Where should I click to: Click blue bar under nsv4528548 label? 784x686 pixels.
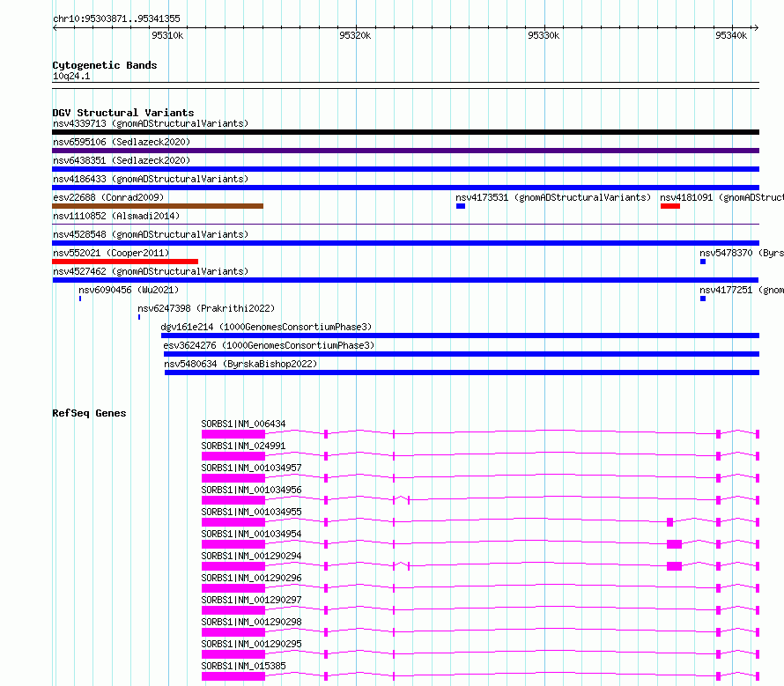point(405,243)
